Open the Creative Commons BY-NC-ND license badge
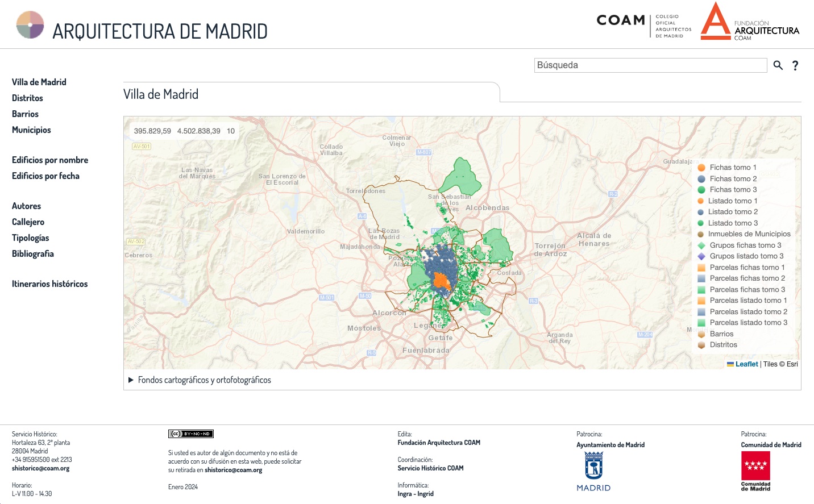 click(x=190, y=434)
